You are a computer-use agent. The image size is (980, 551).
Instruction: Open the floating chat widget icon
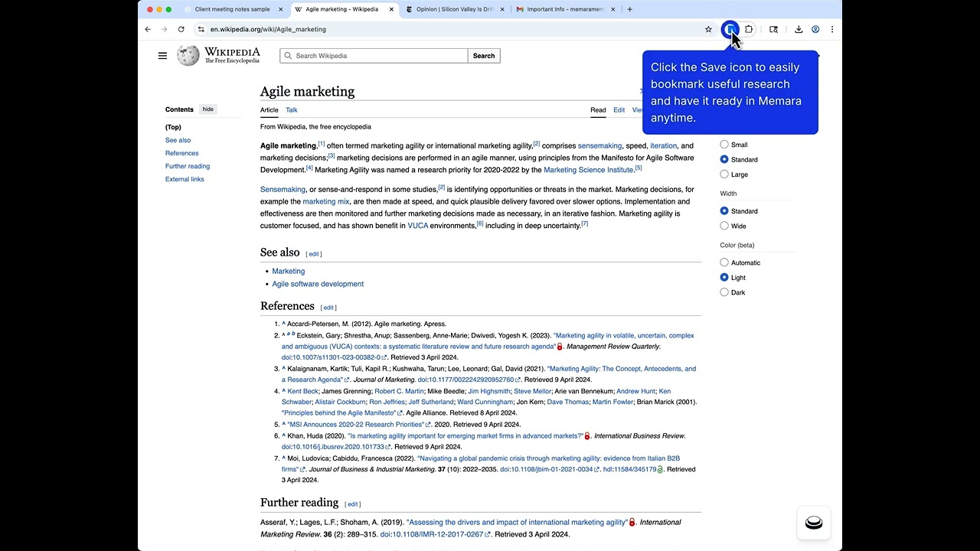(814, 523)
